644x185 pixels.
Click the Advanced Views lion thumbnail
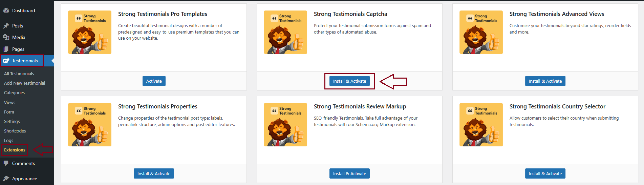481,32
